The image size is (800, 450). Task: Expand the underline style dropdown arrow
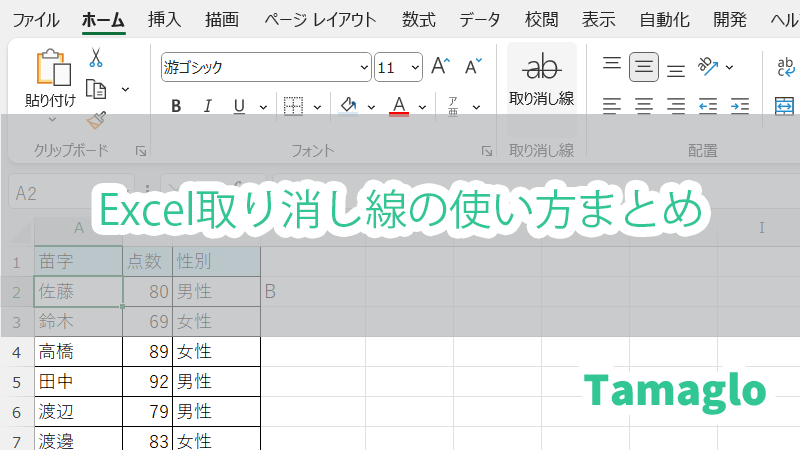click(x=263, y=105)
